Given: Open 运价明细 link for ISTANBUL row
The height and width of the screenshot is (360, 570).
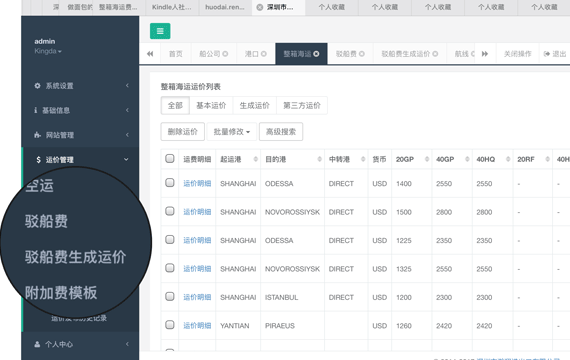Looking at the screenshot, I should 197,297.
